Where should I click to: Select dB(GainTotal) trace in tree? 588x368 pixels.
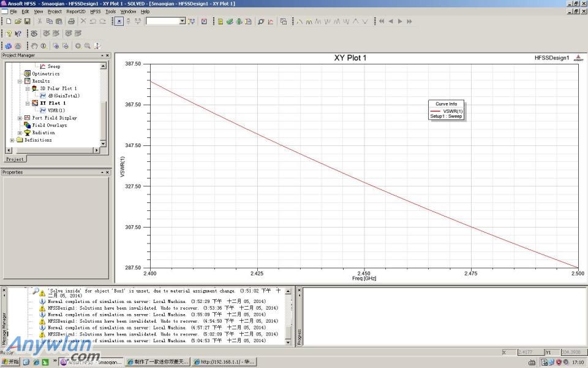[64, 96]
